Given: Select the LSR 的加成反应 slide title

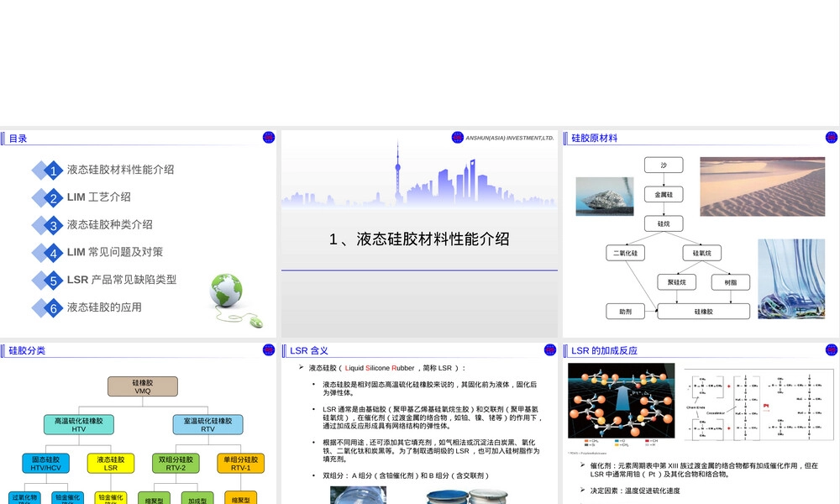Looking at the screenshot, I should click(604, 351).
